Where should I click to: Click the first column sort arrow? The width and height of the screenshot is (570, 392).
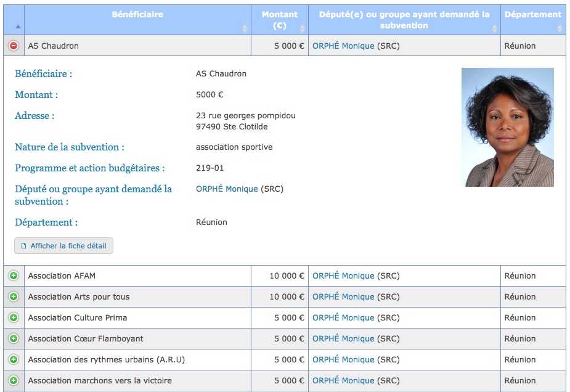tap(18, 26)
